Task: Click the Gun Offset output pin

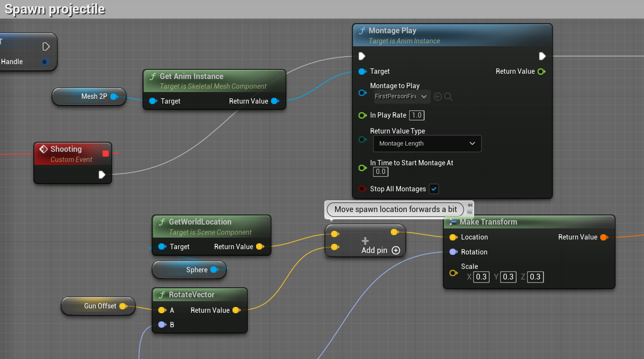Action: (123, 306)
